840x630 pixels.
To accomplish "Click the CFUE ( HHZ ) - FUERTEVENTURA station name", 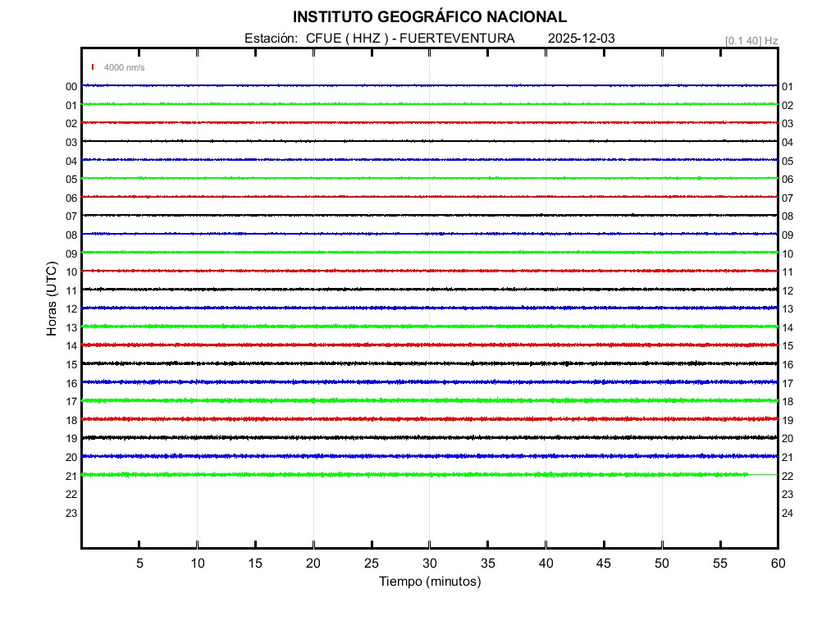I will click(x=410, y=39).
